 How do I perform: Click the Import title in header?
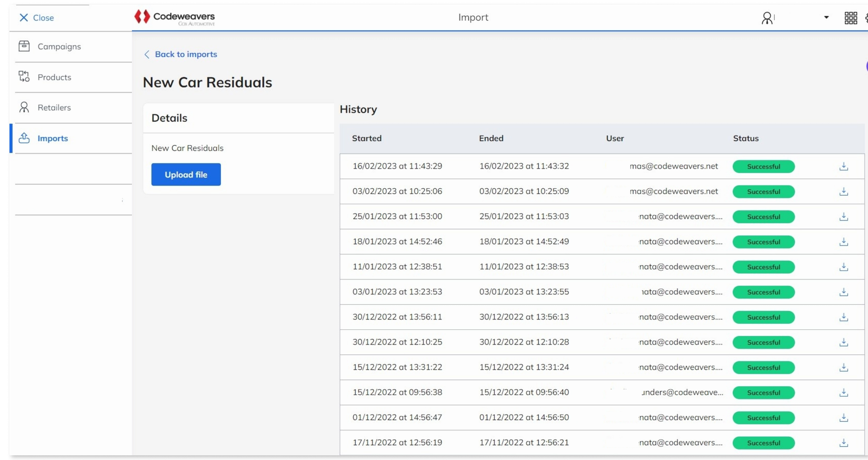(x=473, y=18)
